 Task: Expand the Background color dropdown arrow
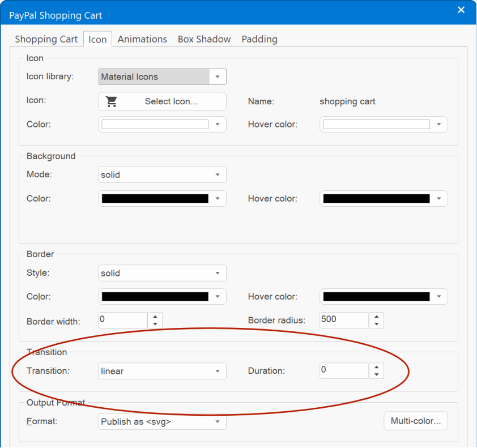click(218, 199)
